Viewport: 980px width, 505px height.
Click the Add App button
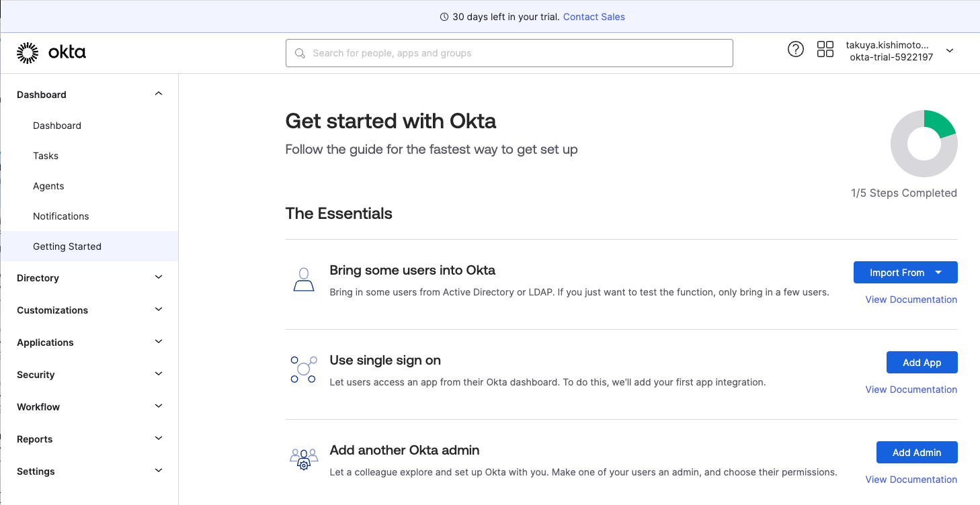pos(922,363)
